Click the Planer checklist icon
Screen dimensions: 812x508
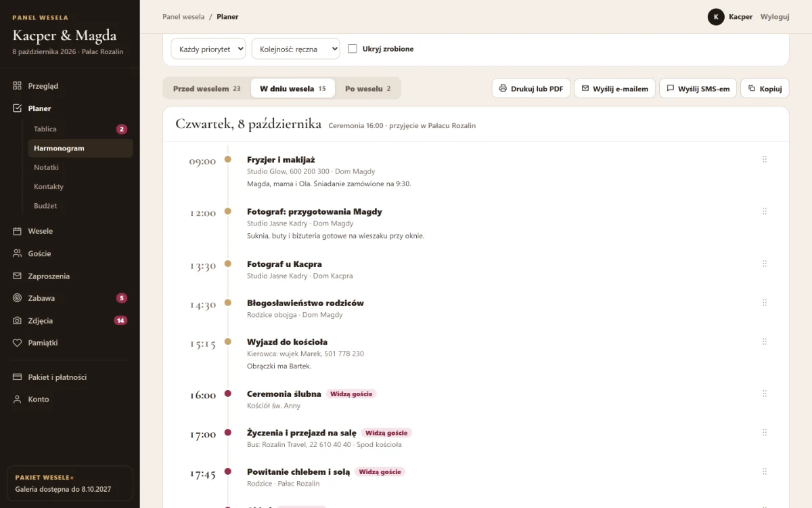(18, 108)
